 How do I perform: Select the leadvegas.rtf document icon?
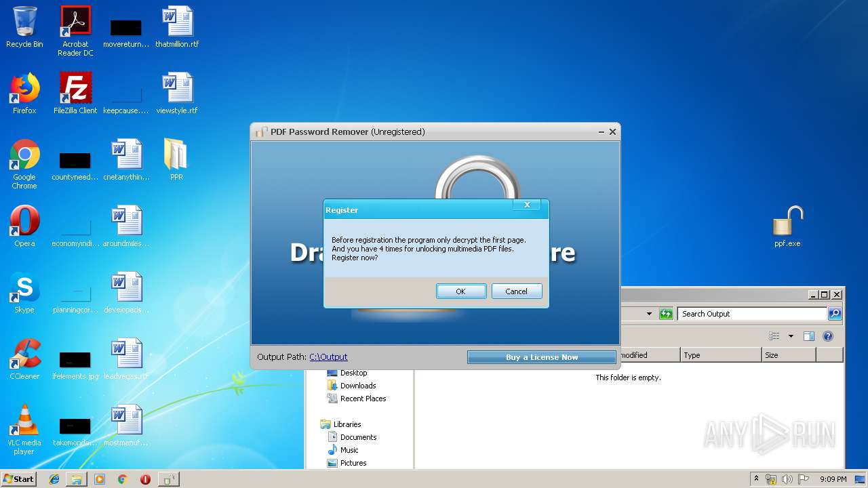[x=126, y=359]
